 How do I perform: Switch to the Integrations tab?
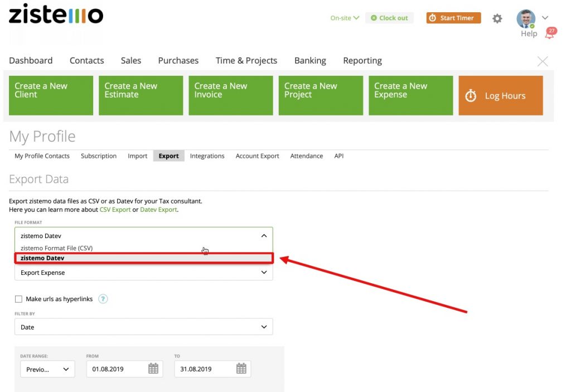pyautogui.click(x=207, y=156)
